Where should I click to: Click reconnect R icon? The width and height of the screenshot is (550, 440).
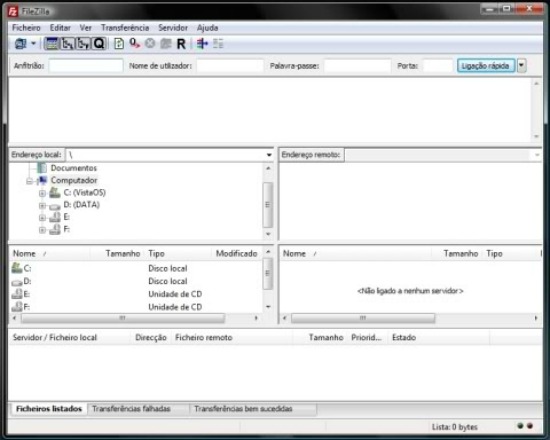click(x=181, y=44)
